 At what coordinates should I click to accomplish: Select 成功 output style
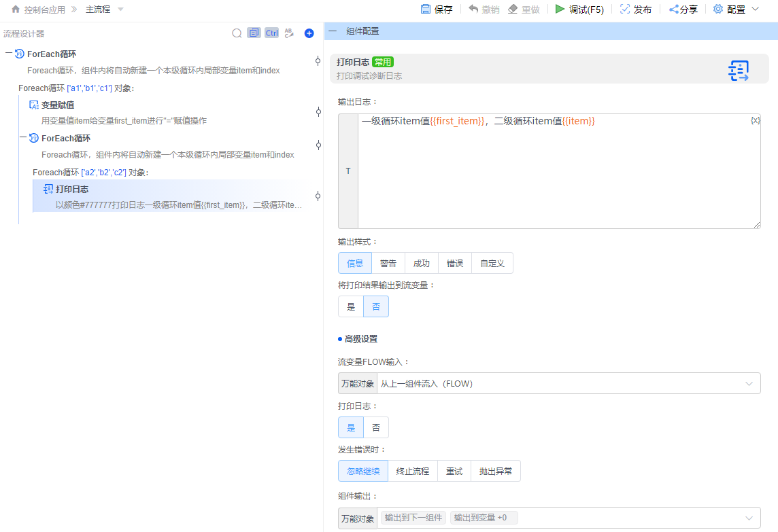421,263
